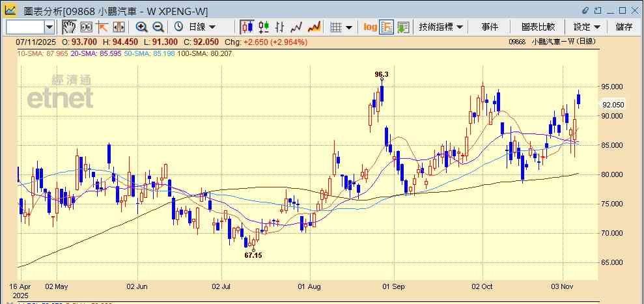
Task: Click the 圖表比較 chart comparison button
Action: coord(538,27)
